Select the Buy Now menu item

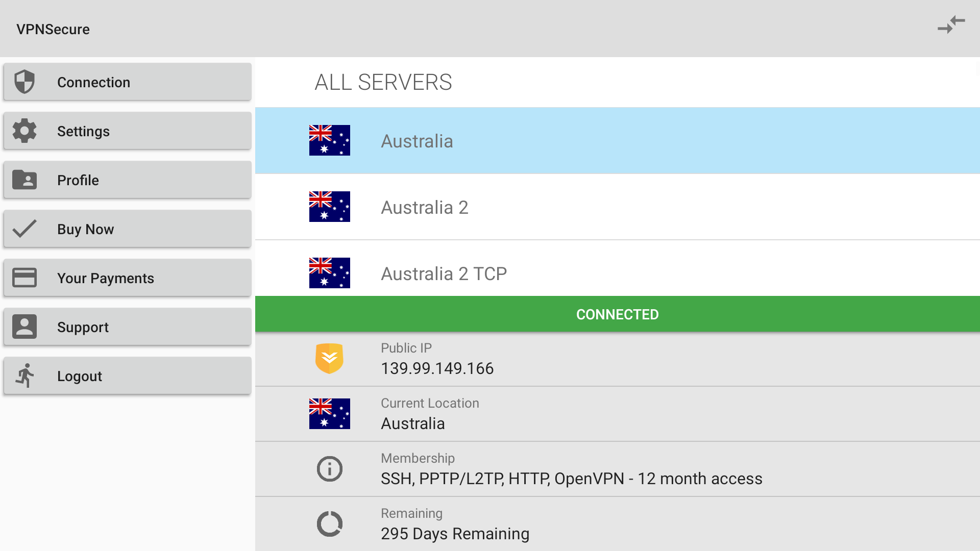128,229
